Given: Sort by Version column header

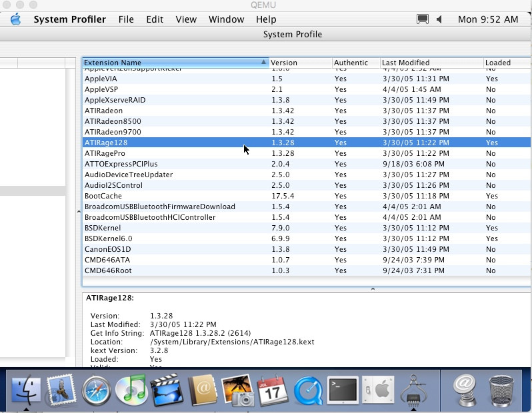Looking at the screenshot, I should click(x=301, y=63).
